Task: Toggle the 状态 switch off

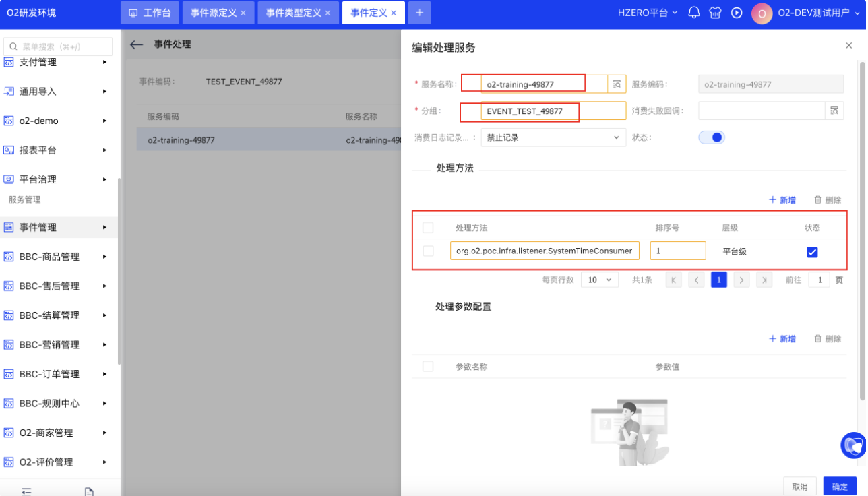Action: click(711, 137)
